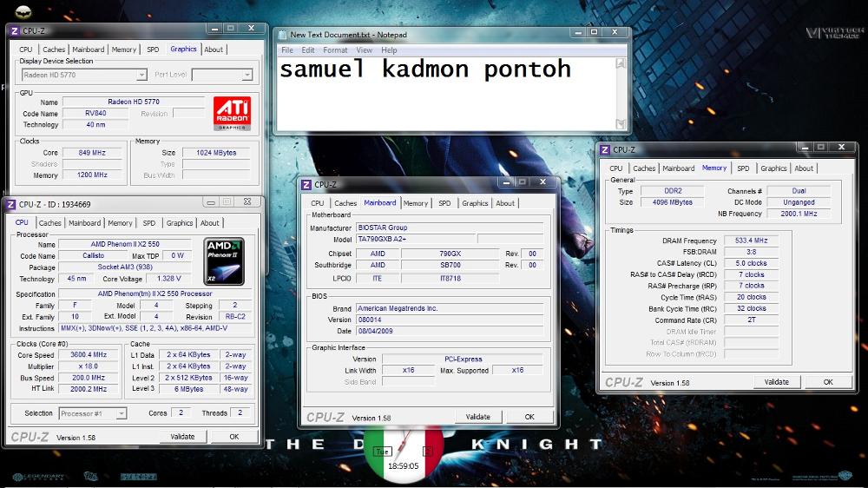
Task: Click the Graphic Interface version PCI-Express
Action: pyautogui.click(x=463, y=359)
